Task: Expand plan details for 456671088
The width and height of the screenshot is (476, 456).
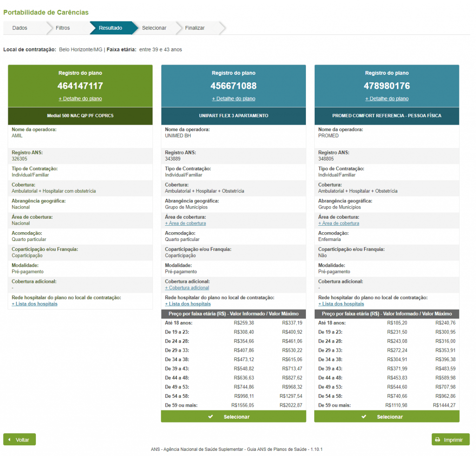Action: pos(233,99)
